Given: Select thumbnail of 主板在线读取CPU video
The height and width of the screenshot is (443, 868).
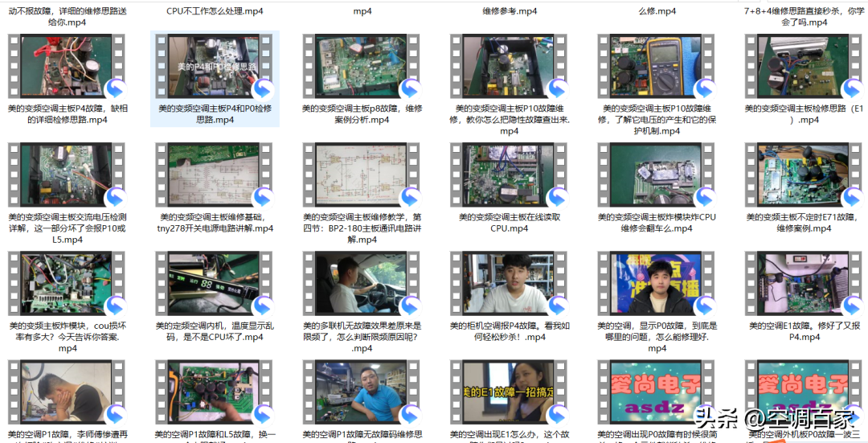Looking at the screenshot, I should 510,175.
